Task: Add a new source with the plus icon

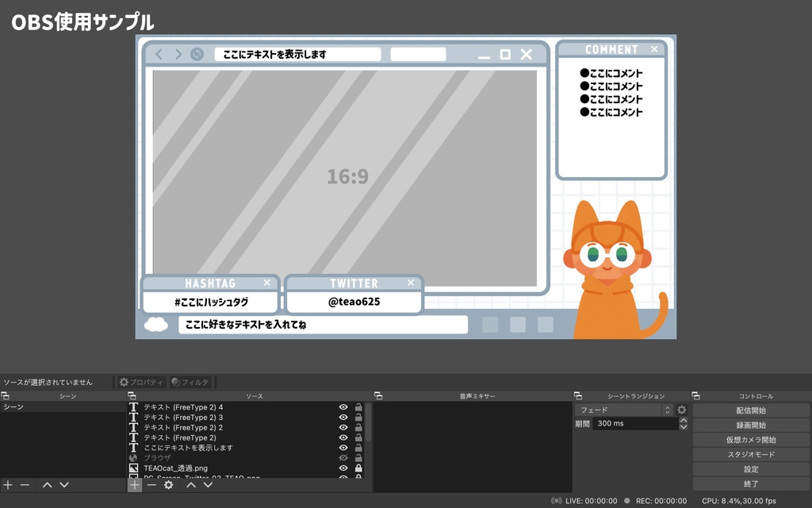Action: pyautogui.click(x=135, y=485)
